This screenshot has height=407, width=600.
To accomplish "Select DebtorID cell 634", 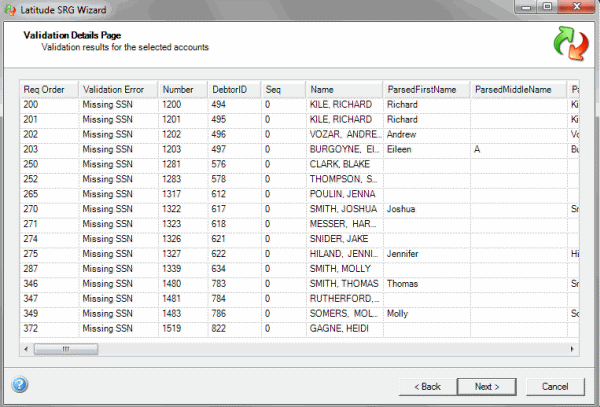I will click(x=235, y=269).
